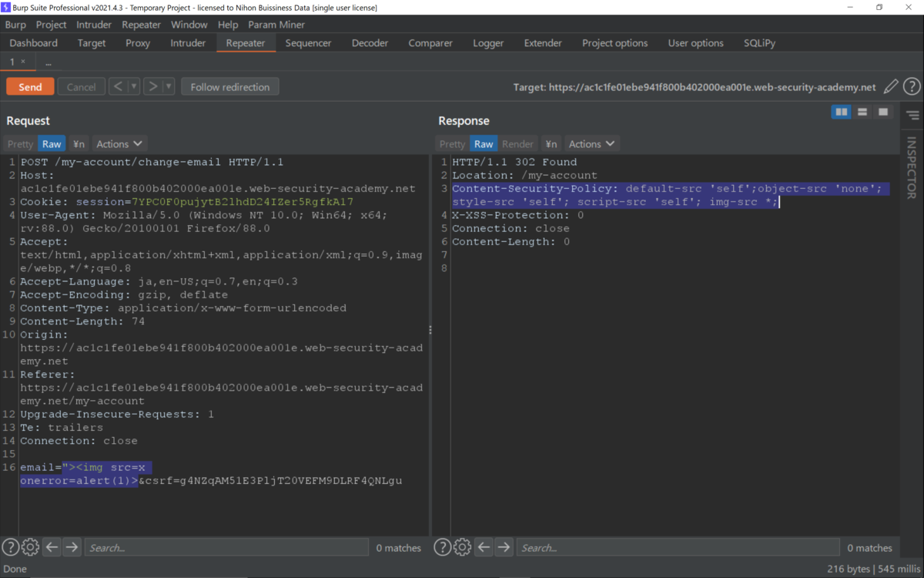Image resolution: width=924 pixels, height=578 pixels.
Task: Open the panel options hamburger icon at far right
Action: [x=913, y=116]
